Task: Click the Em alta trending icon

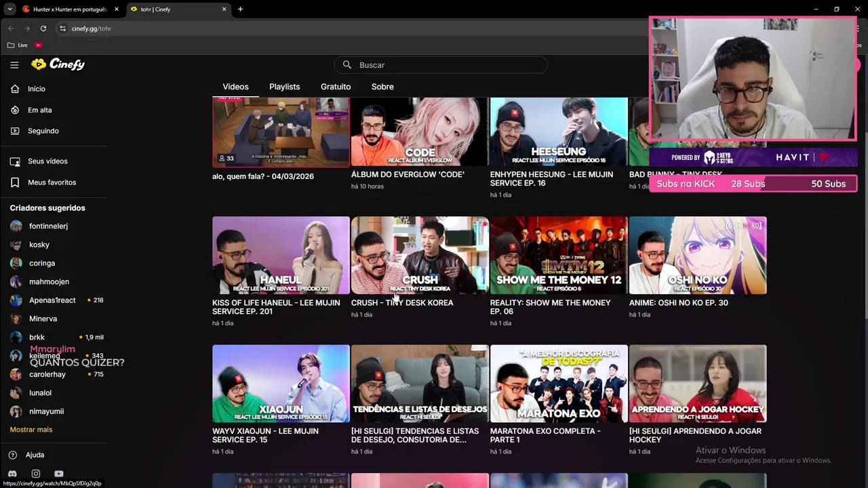Action: click(x=15, y=110)
